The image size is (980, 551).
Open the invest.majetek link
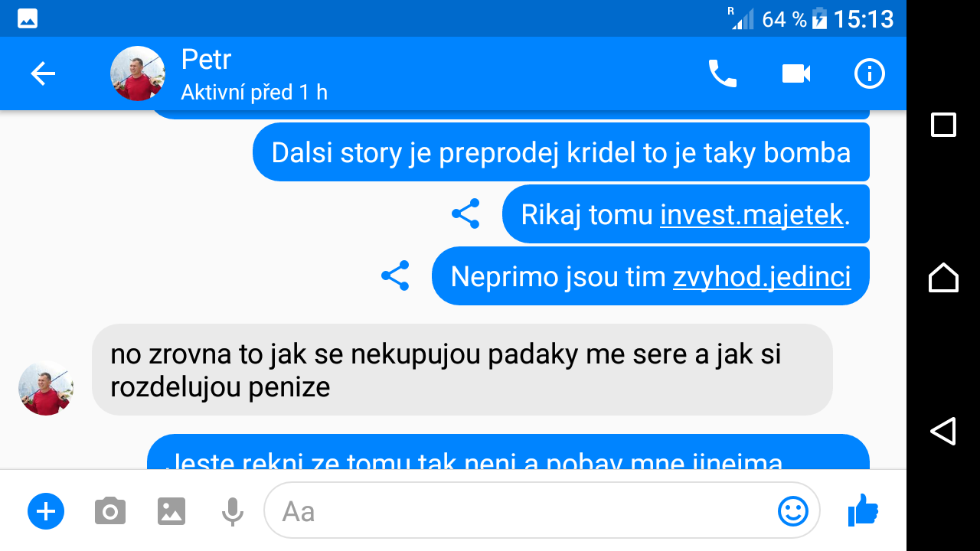[x=752, y=214]
